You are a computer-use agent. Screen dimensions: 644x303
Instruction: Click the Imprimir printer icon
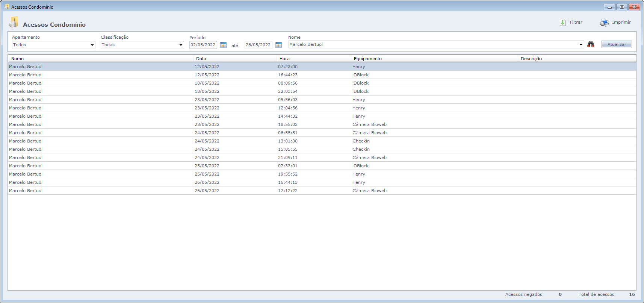point(605,23)
